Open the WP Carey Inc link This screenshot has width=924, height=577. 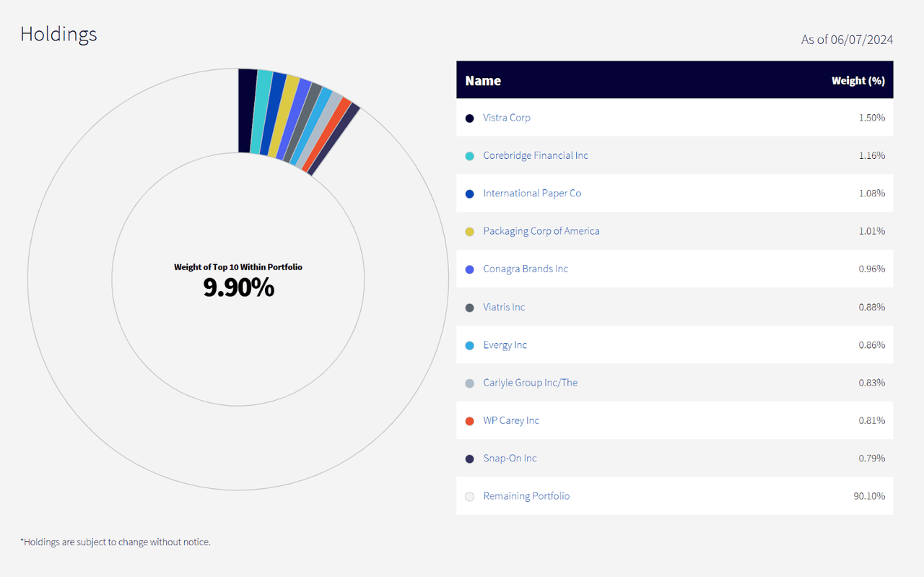pyautogui.click(x=511, y=420)
